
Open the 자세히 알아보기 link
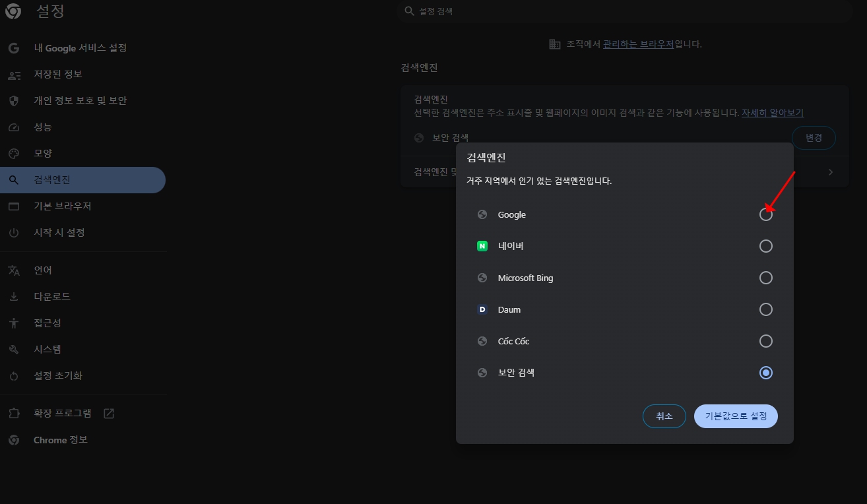point(773,113)
